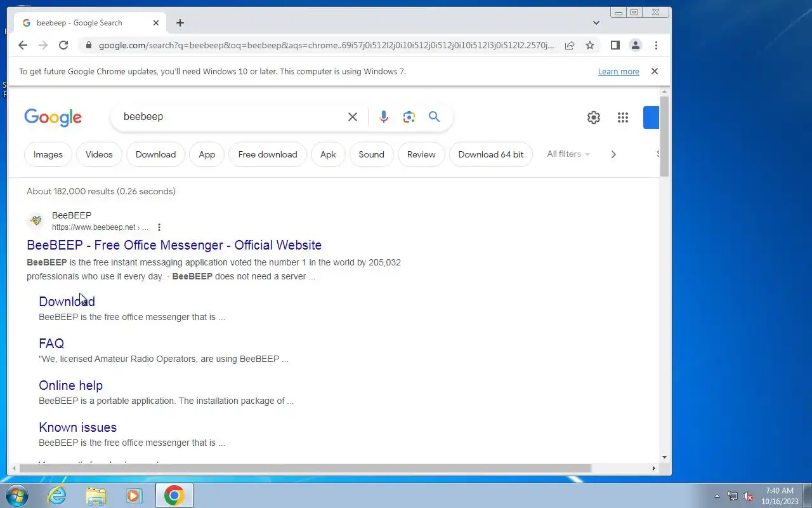Open the tab search chevron
The width and height of the screenshot is (812, 508).
[596, 23]
